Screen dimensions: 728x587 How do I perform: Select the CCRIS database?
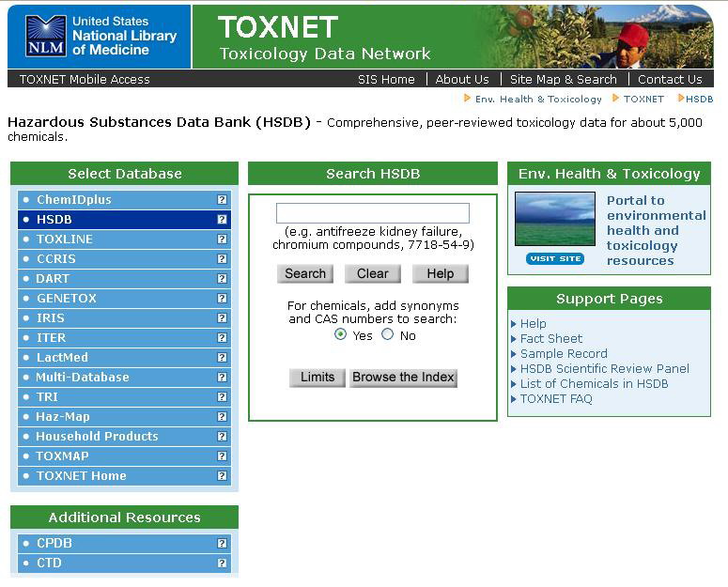pyautogui.click(x=124, y=259)
